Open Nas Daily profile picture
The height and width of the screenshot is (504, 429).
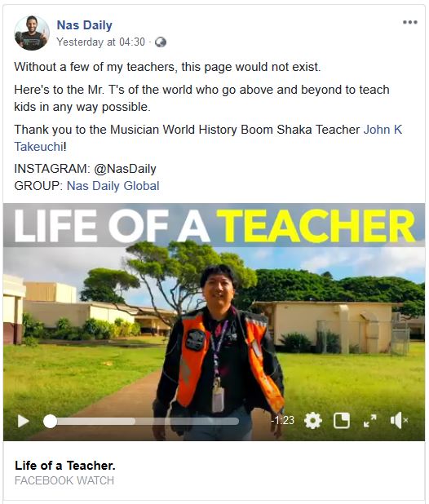coord(32,33)
